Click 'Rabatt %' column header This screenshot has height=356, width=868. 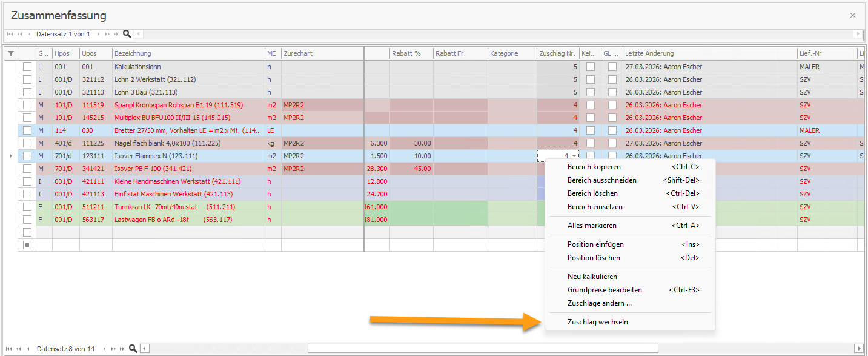pyautogui.click(x=411, y=53)
